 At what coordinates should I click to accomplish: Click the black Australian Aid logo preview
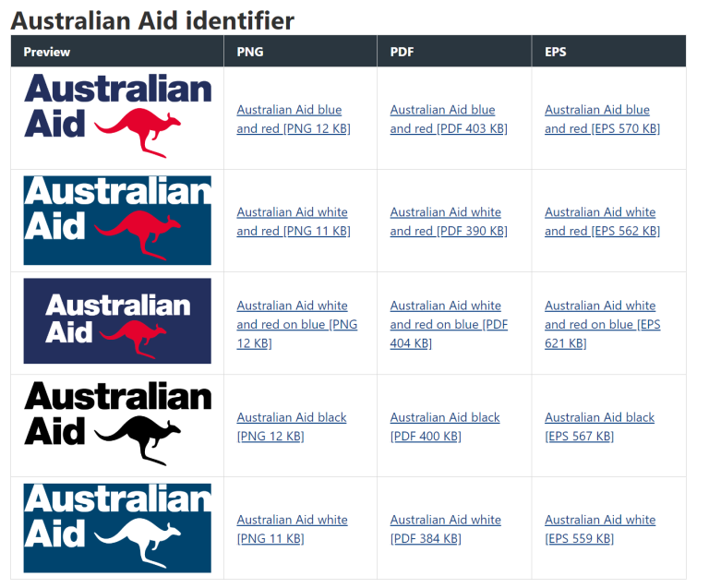pyautogui.click(x=117, y=425)
